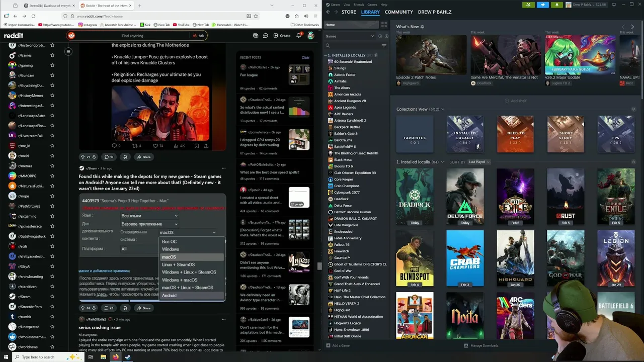Open Reddit notifications bell
This screenshot has height=362, width=644.
[298, 36]
